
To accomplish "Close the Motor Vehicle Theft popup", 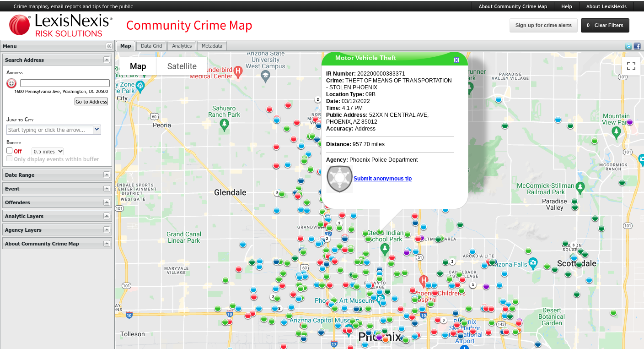I will pos(456,60).
